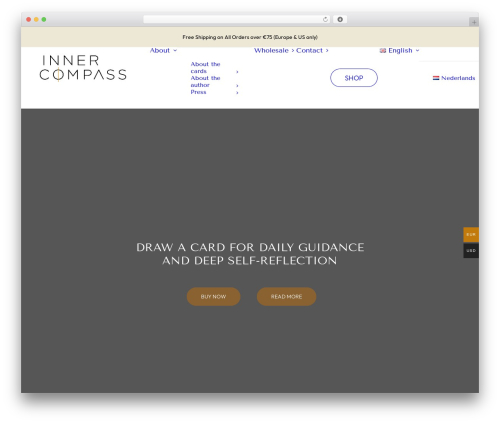Open the About menu

(x=163, y=50)
